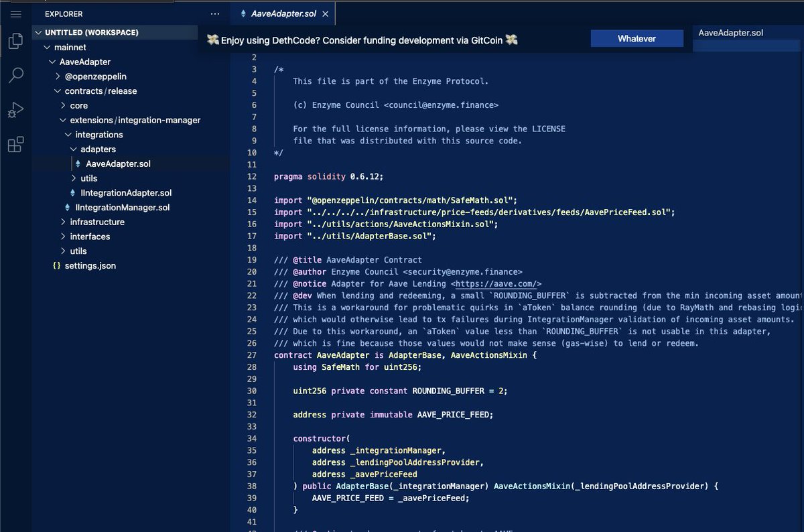Open the Run and Debug view
Viewport: 804px width, 532px height.
coord(16,110)
